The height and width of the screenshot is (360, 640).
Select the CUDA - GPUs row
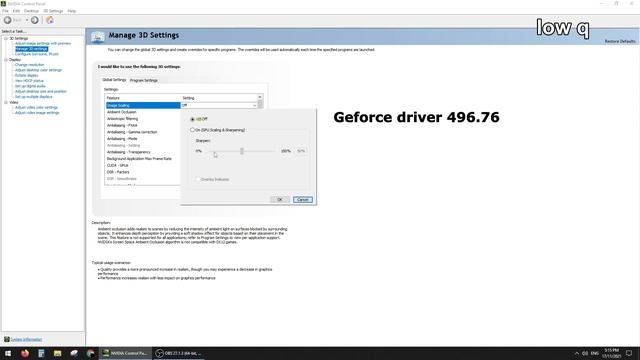(142, 165)
